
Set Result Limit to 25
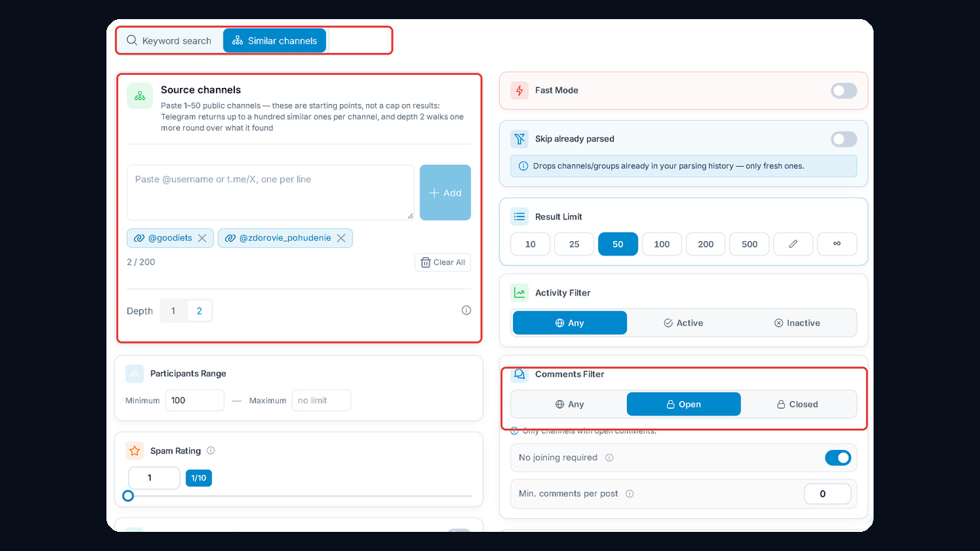(x=574, y=244)
